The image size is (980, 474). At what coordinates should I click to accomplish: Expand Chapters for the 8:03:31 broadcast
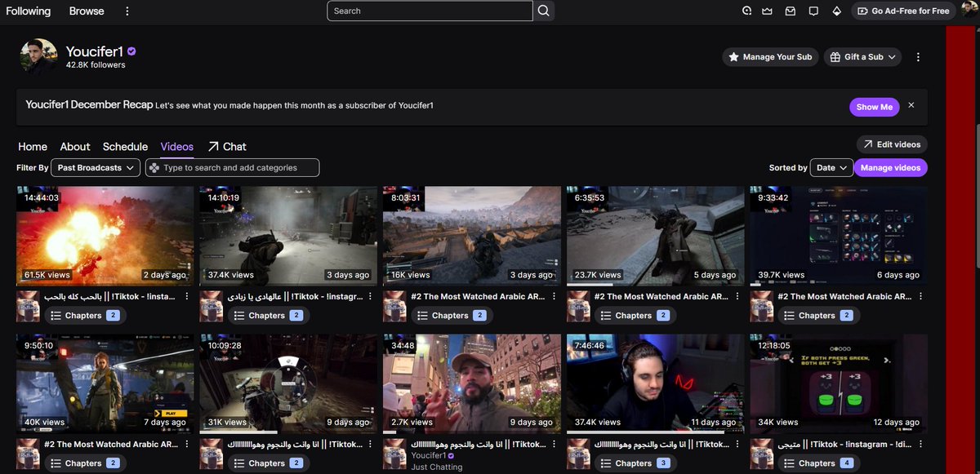451,316
